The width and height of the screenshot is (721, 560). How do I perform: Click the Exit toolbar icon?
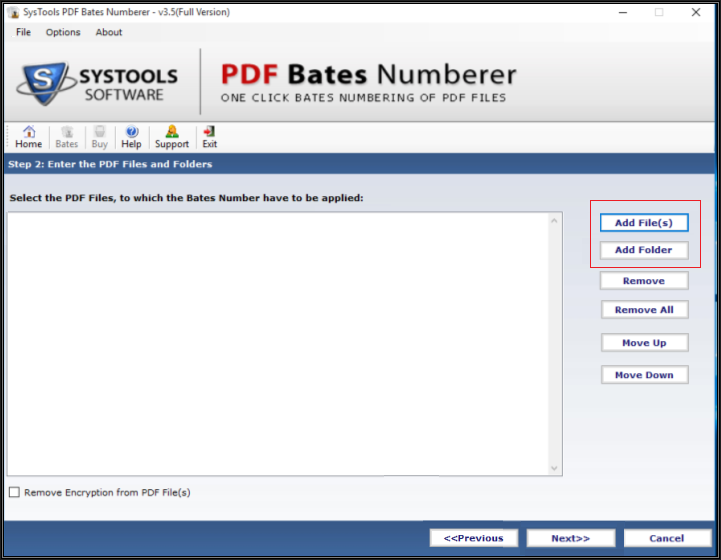coord(210,137)
